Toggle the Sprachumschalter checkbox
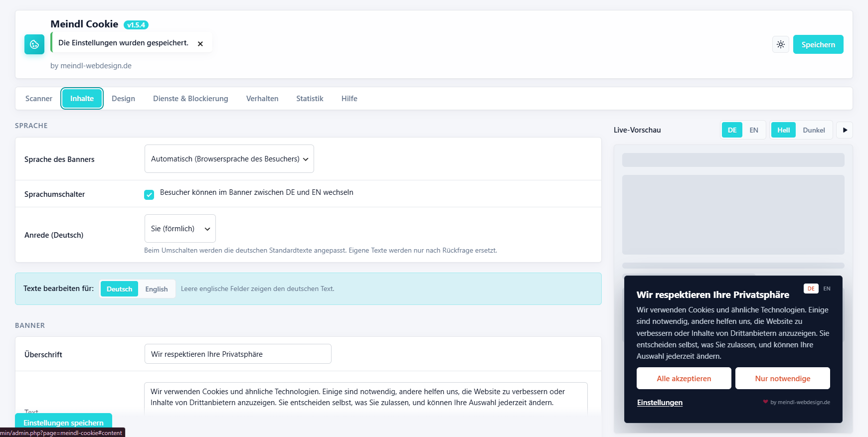868x437 pixels. click(149, 195)
